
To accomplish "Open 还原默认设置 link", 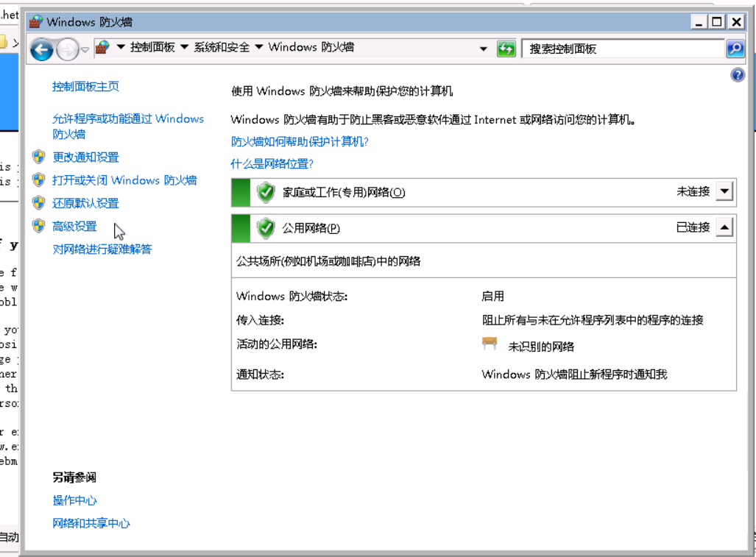I will point(85,203).
